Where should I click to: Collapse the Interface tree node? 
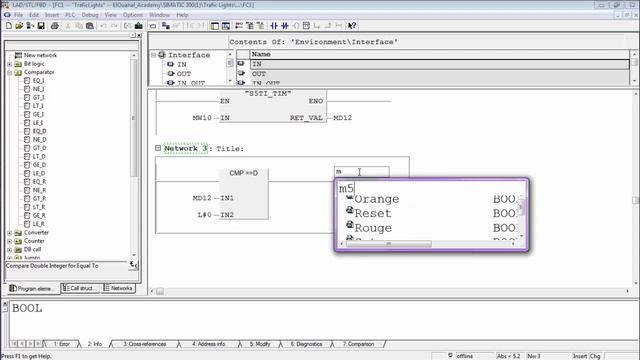point(153,55)
